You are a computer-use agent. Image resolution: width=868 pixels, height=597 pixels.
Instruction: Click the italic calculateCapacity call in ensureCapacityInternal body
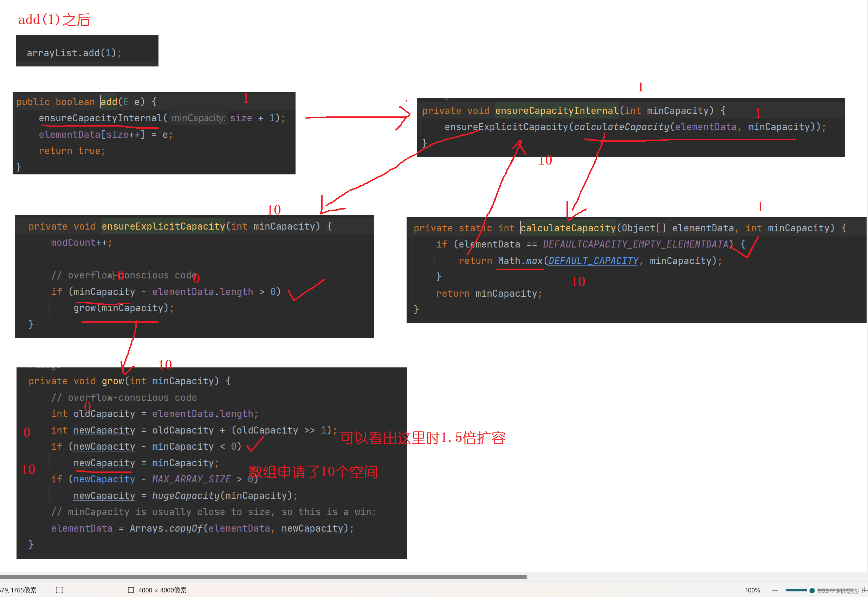[x=621, y=127]
